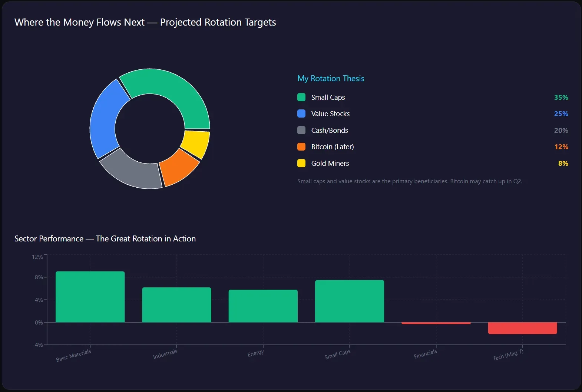Select the gray Cash/Bonds legend swatch
This screenshot has height=392, width=582.
[x=301, y=130]
